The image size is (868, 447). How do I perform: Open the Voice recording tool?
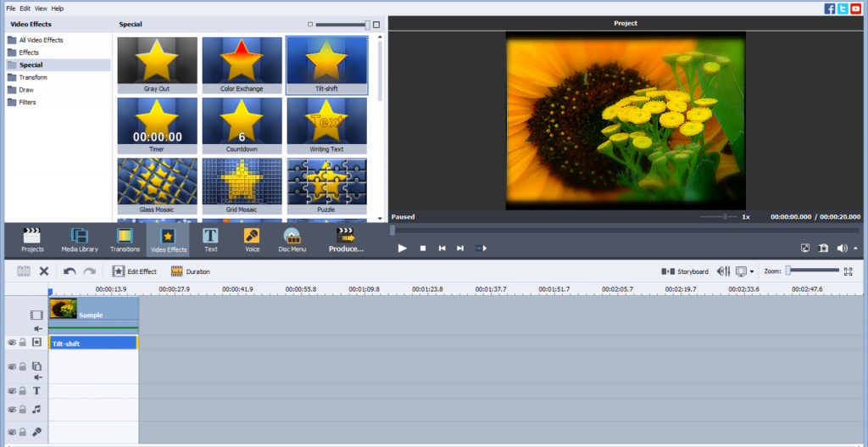[252, 240]
